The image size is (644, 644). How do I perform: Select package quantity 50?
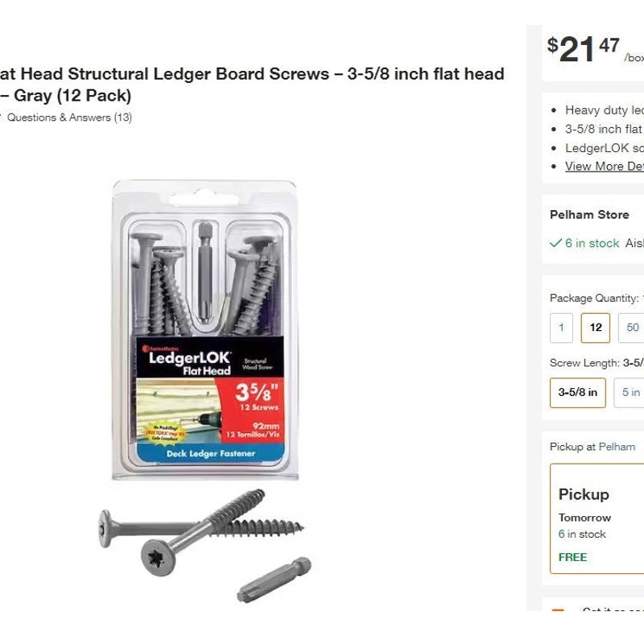pyautogui.click(x=632, y=328)
